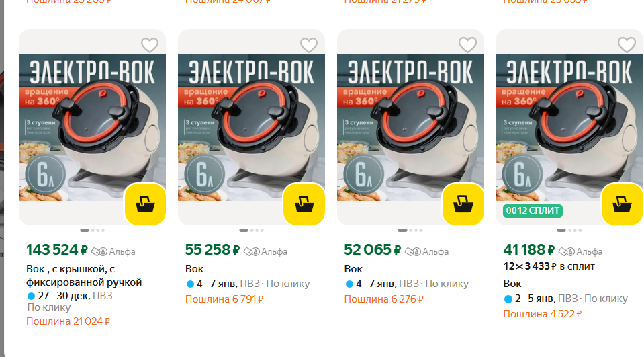Click Альфа card icon beside 41 188 ₽
Screen dimensions: 644x357
click(567, 251)
